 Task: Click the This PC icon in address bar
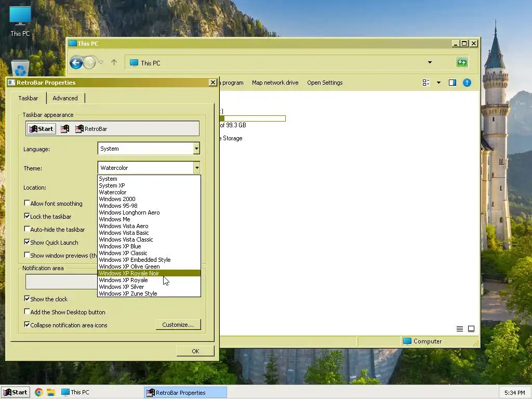tap(134, 63)
